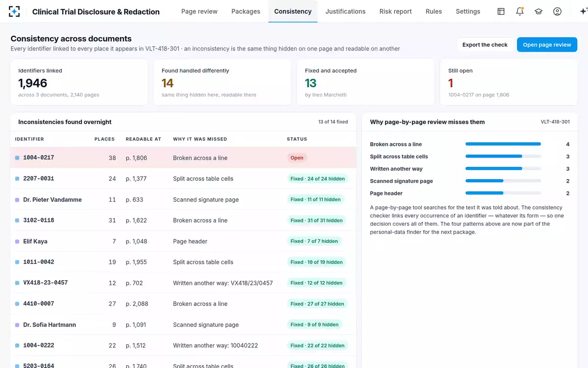Select identifier 3102-0118
The image size is (588, 368).
pyautogui.click(x=39, y=220)
